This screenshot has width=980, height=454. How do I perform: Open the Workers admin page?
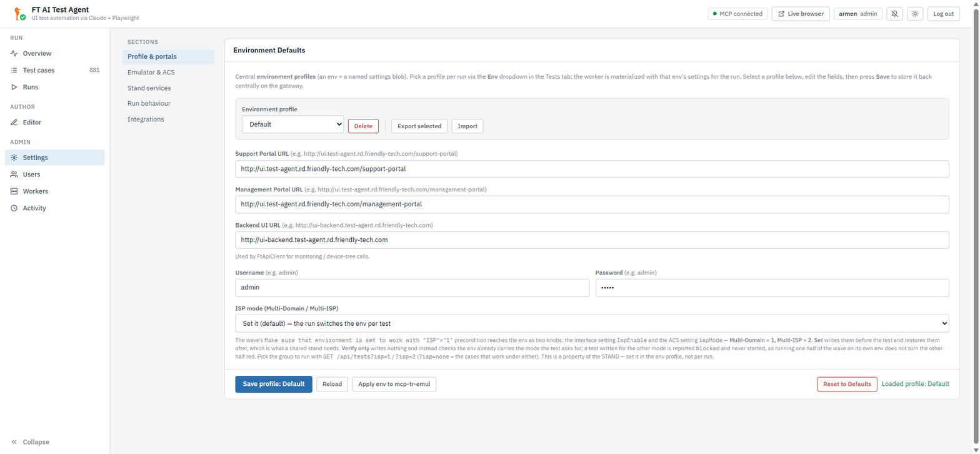(55, 191)
